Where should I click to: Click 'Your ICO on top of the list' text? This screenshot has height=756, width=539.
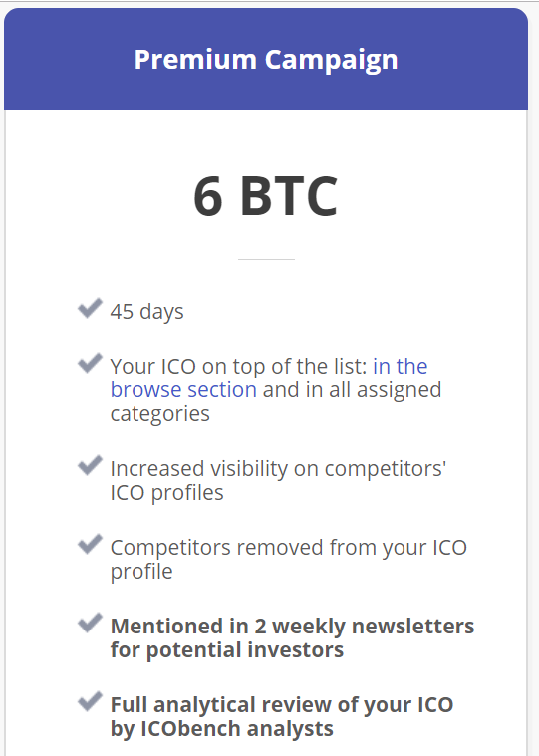click(239, 366)
